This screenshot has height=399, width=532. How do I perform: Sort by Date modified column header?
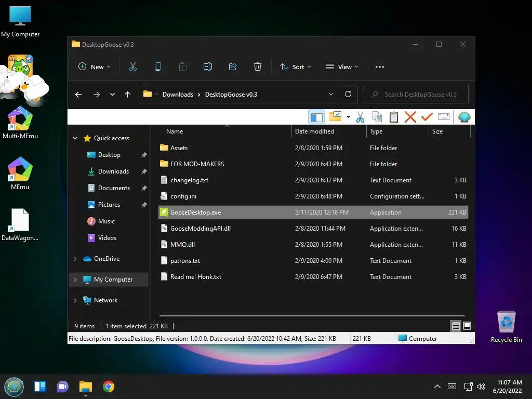click(x=314, y=131)
